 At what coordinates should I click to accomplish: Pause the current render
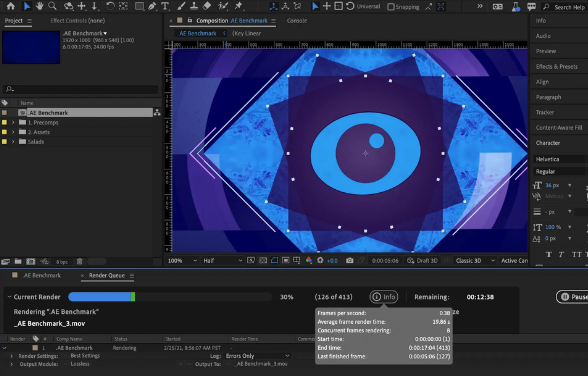572,297
